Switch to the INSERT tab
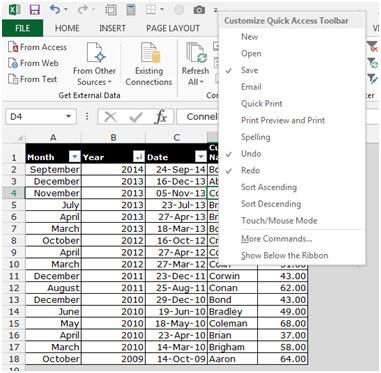This screenshot has height=373, width=381. 112,29
